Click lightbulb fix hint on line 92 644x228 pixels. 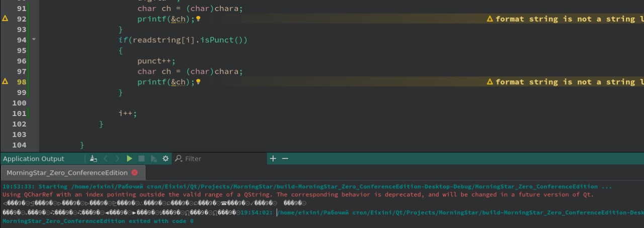click(x=198, y=19)
